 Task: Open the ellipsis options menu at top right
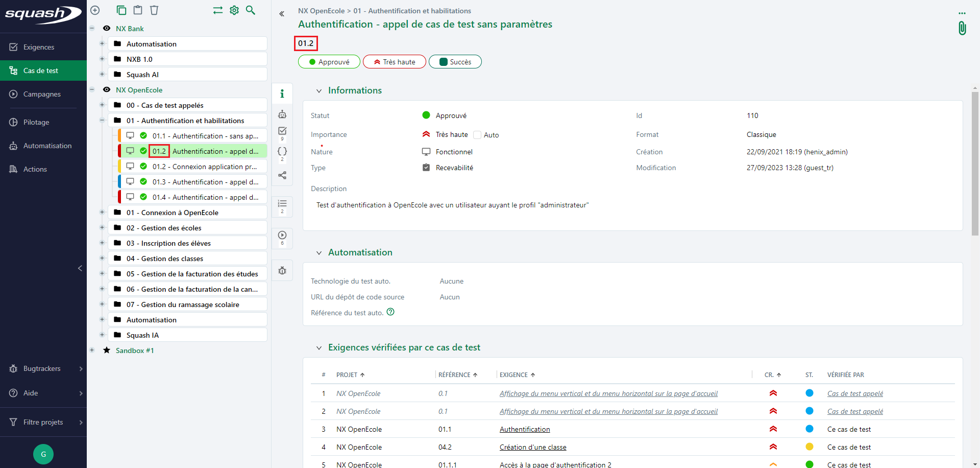[963, 13]
